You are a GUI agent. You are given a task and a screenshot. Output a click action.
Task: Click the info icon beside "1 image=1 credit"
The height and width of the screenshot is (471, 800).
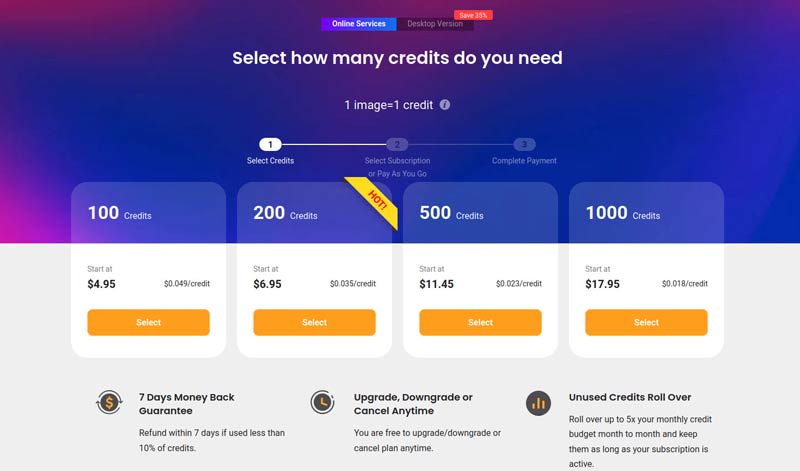point(445,105)
